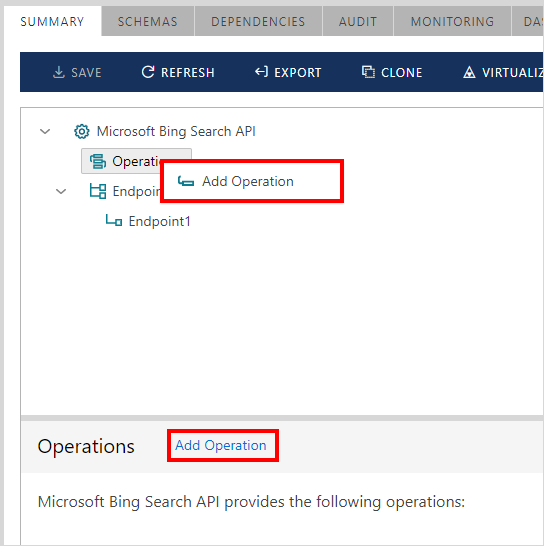
Task: Click the REFRESH toolbar label
Action: pyautogui.click(x=188, y=73)
